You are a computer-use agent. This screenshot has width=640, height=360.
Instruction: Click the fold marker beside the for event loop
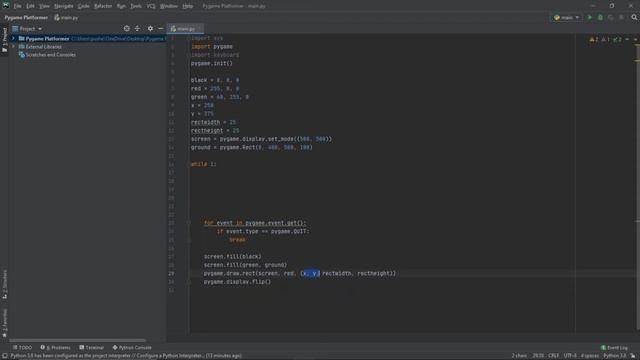tap(189, 223)
